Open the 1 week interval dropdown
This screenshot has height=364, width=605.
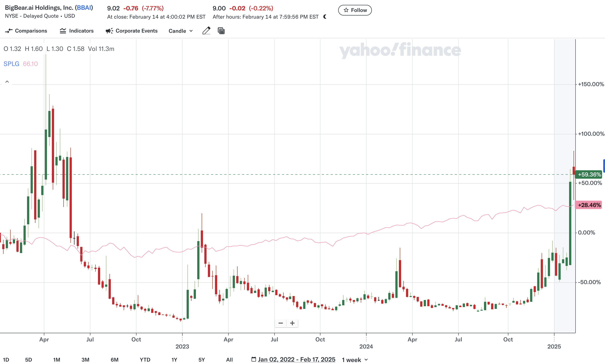(x=355, y=360)
